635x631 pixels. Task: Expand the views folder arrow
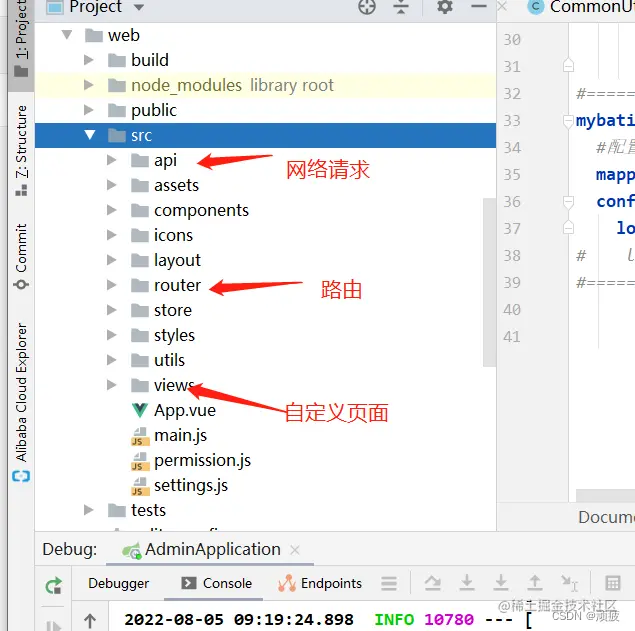[x=111, y=385]
